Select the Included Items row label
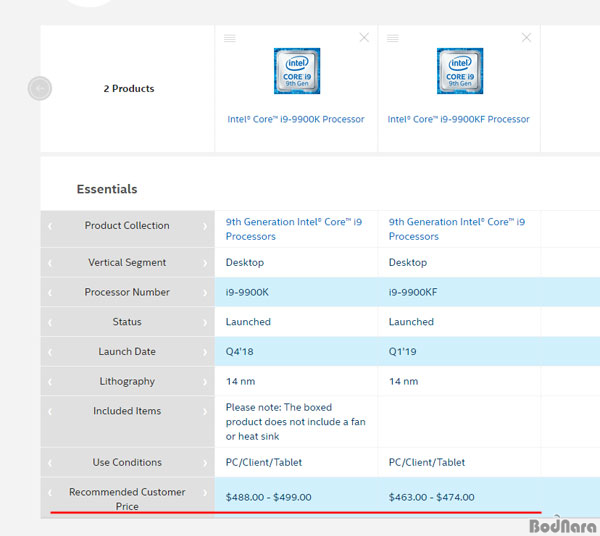This screenshot has width=600, height=536. coord(127,411)
